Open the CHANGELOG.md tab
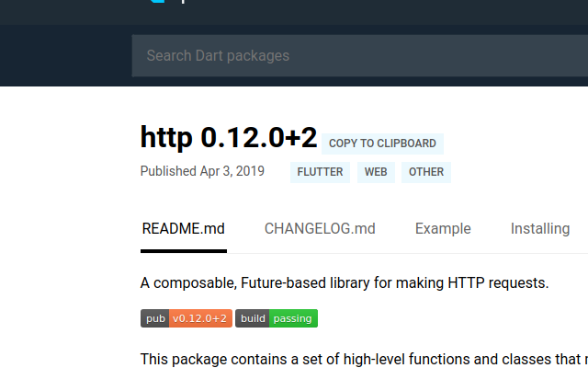This screenshot has height=368, width=588. (x=320, y=229)
